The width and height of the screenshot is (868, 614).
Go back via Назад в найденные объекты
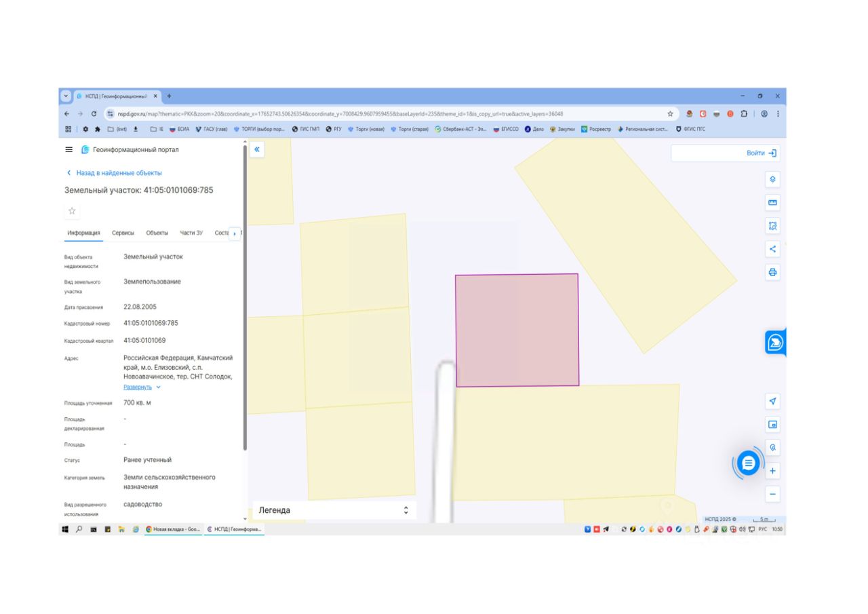(x=115, y=173)
